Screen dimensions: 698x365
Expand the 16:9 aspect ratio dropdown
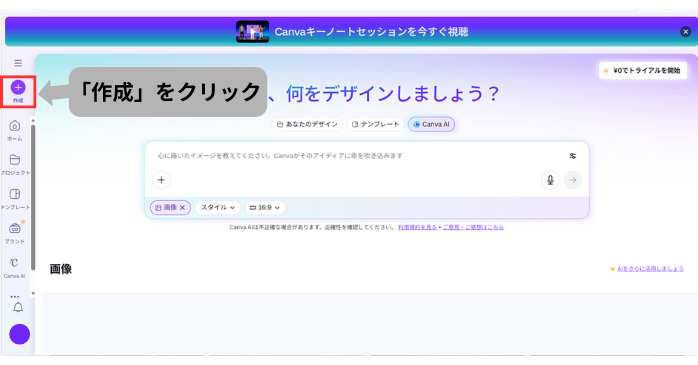pyautogui.click(x=265, y=207)
